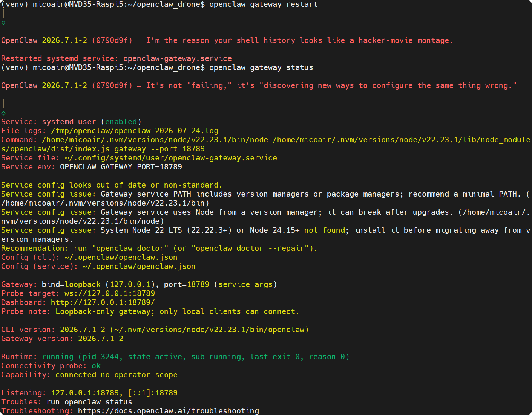Click the 'openclaw doctor --repair' recommendation text

point(252,248)
